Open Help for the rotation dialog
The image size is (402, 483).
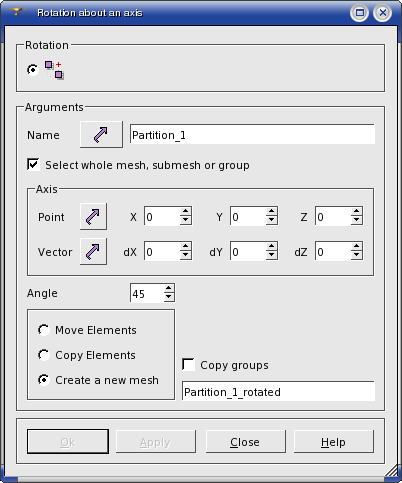[x=333, y=442]
